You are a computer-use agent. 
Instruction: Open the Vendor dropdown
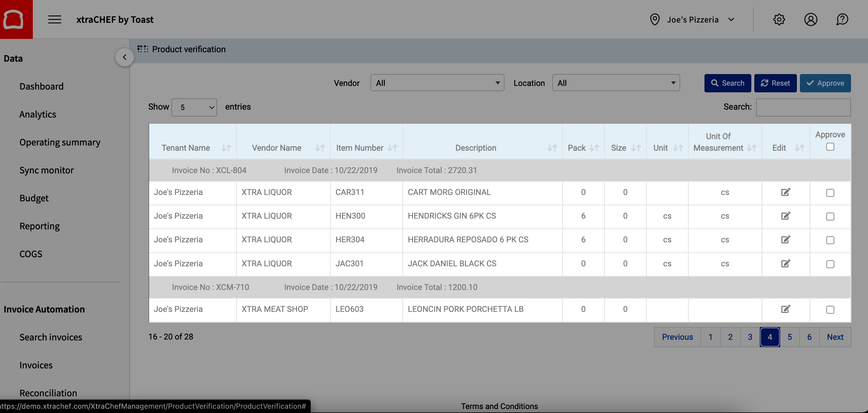pos(437,83)
